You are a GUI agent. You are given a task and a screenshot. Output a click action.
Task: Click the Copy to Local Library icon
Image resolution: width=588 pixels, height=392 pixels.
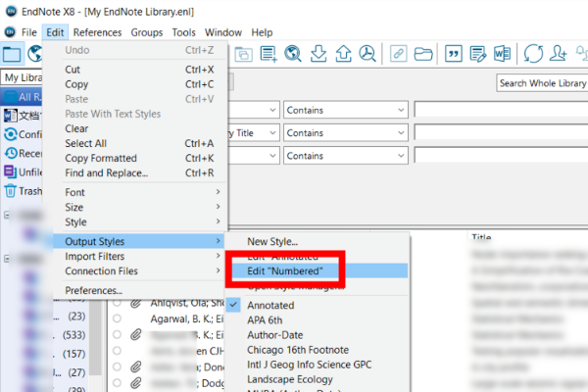(x=243, y=55)
